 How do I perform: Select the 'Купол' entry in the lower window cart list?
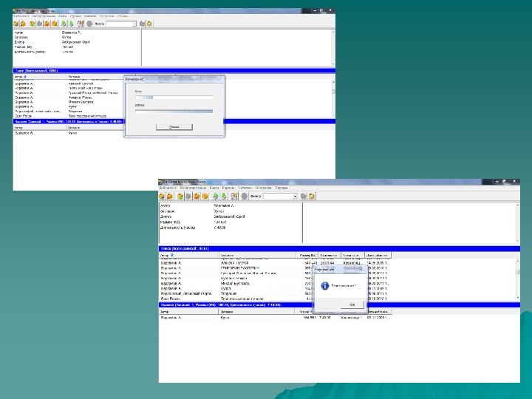[275, 318]
